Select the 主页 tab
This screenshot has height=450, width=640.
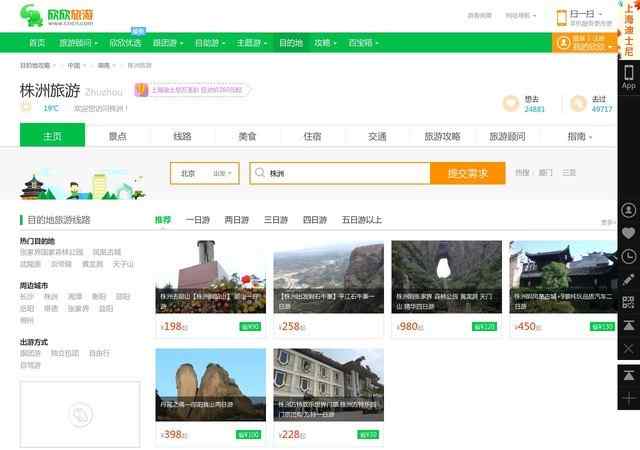pos(52,135)
